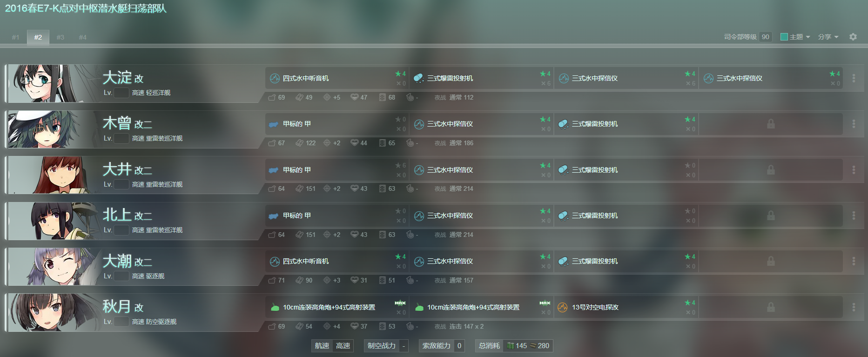
Task: Click 大淀's "夜战 通常 112" text
Action: [454, 97]
